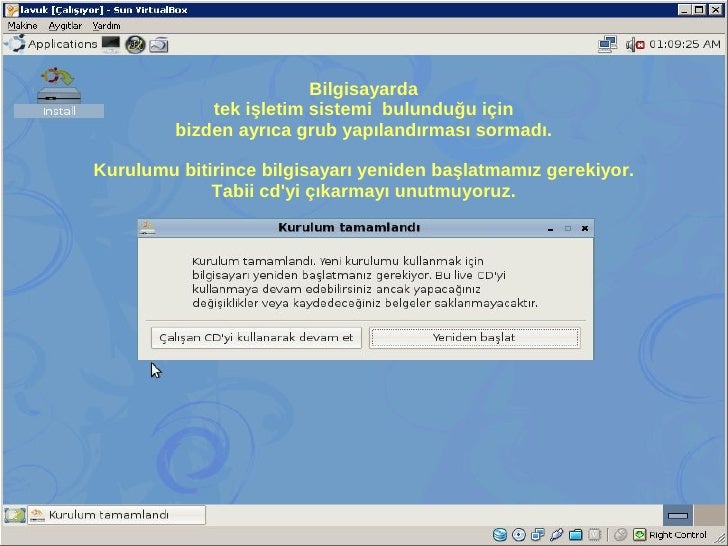Switch to the second workspace in pager
The height and width of the screenshot is (546, 728).
tap(708, 515)
